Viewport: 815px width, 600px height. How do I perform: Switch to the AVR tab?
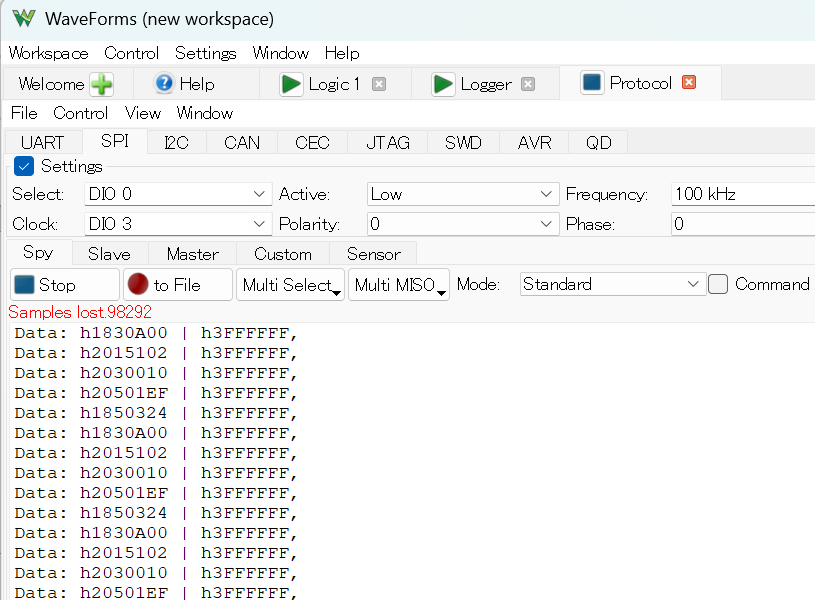tap(534, 142)
